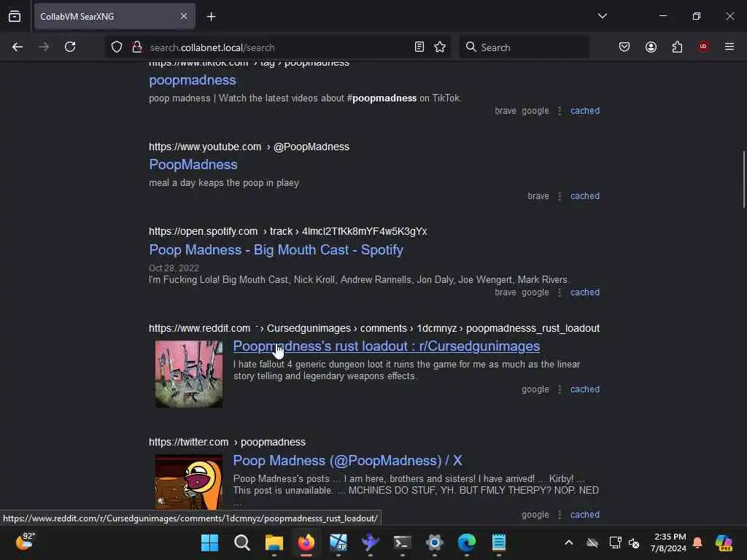Open the PoopMadness YouTube result link
This screenshot has height=560, width=747.
[193, 164]
